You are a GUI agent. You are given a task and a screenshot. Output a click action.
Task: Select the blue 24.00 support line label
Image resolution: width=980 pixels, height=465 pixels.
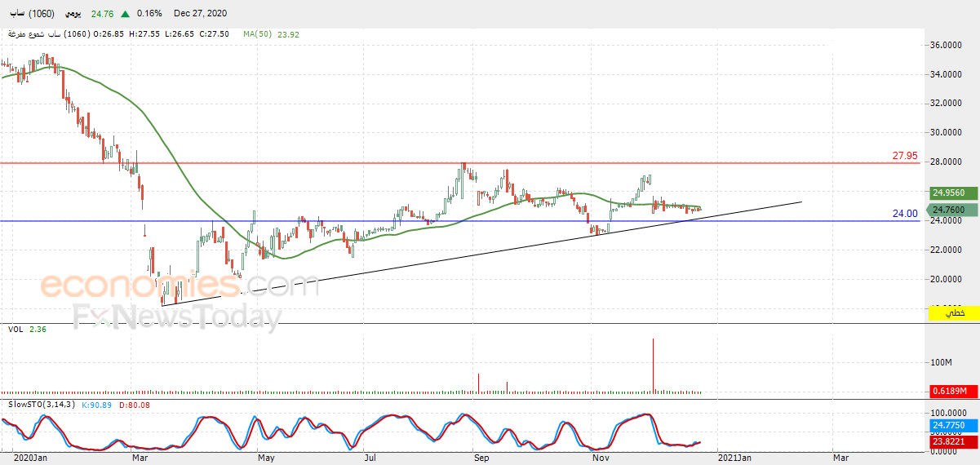pyautogui.click(x=905, y=213)
